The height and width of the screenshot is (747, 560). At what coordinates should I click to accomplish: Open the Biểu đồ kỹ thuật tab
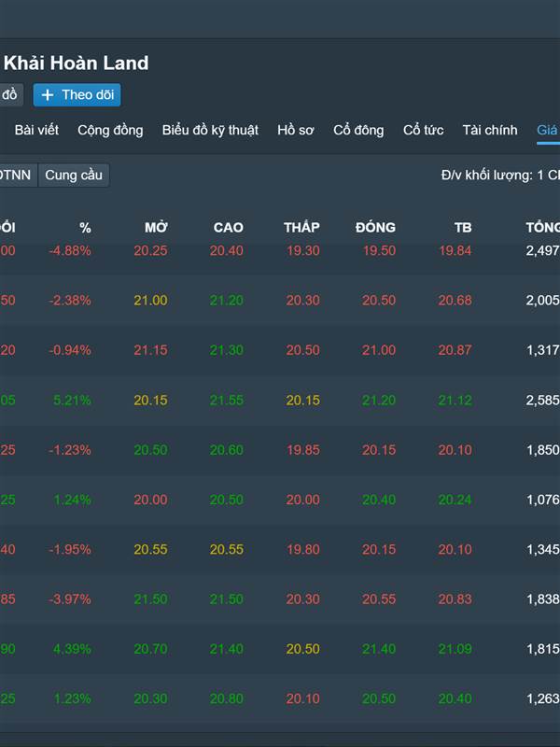click(210, 130)
